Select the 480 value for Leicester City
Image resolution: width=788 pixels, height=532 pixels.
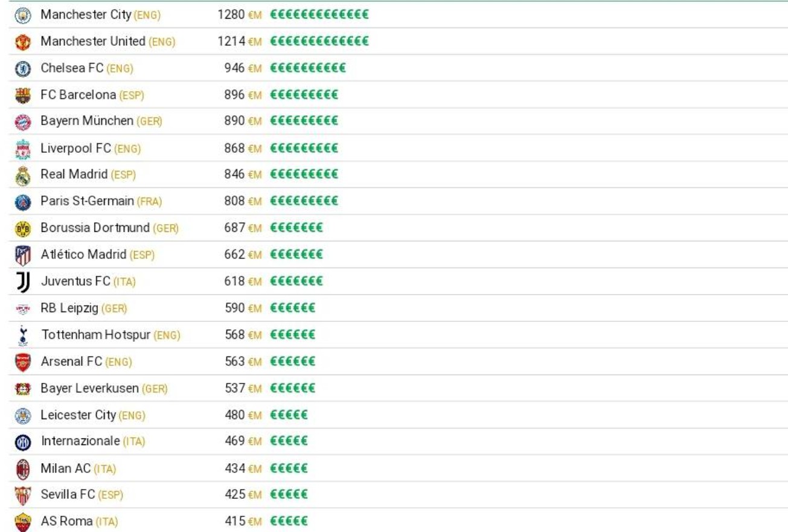click(x=235, y=415)
